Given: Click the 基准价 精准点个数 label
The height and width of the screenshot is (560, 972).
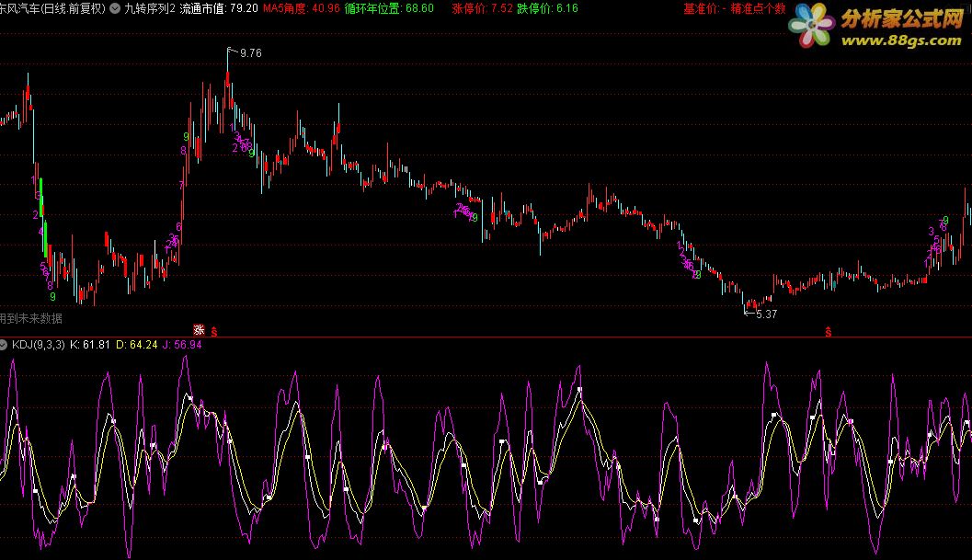Looking at the screenshot, I should (735, 8).
